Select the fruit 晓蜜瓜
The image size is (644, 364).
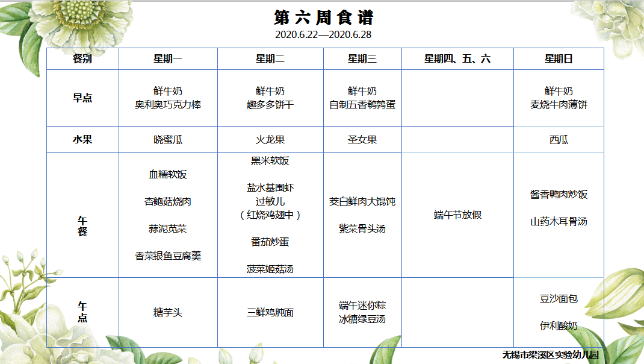[x=168, y=140]
